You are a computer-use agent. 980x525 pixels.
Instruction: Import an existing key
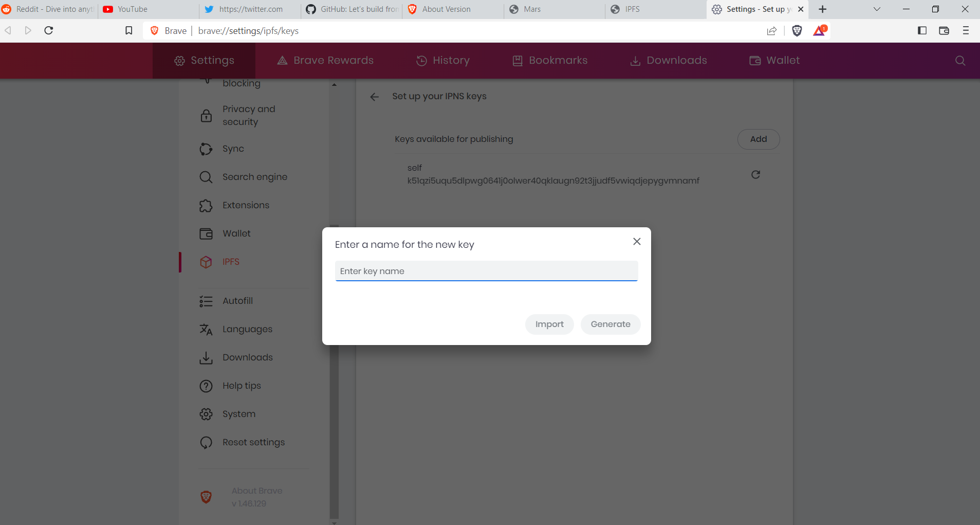tap(549, 324)
